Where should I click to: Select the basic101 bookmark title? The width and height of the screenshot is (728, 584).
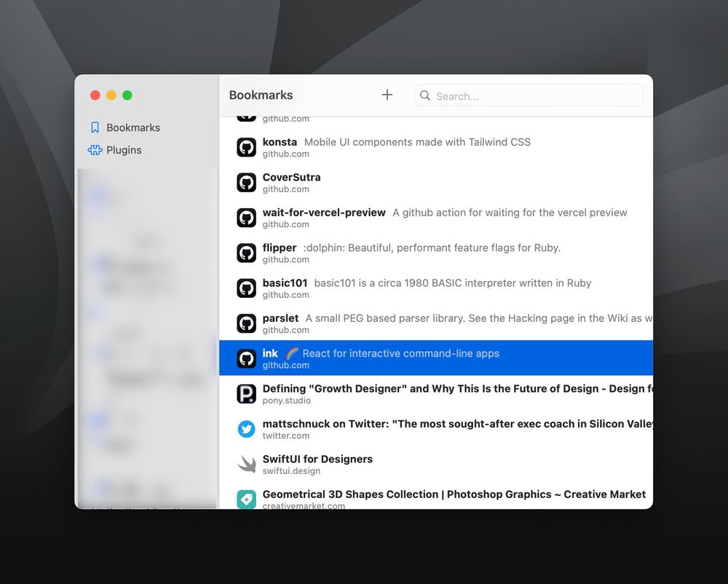[285, 283]
